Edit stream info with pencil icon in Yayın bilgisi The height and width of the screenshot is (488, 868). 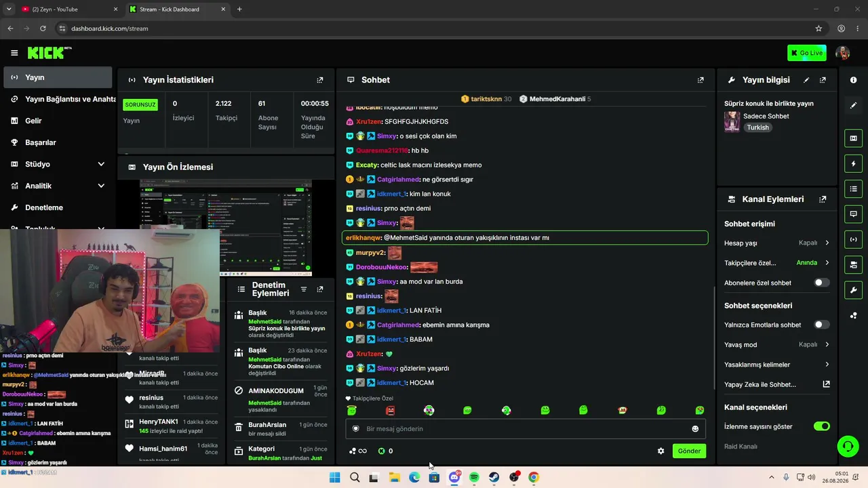pos(806,80)
